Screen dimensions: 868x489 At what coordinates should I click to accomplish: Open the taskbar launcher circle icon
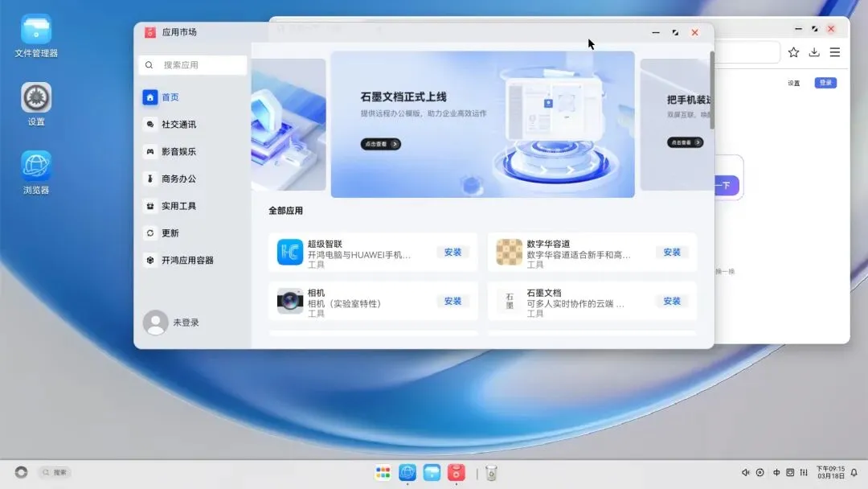click(21, 472)
